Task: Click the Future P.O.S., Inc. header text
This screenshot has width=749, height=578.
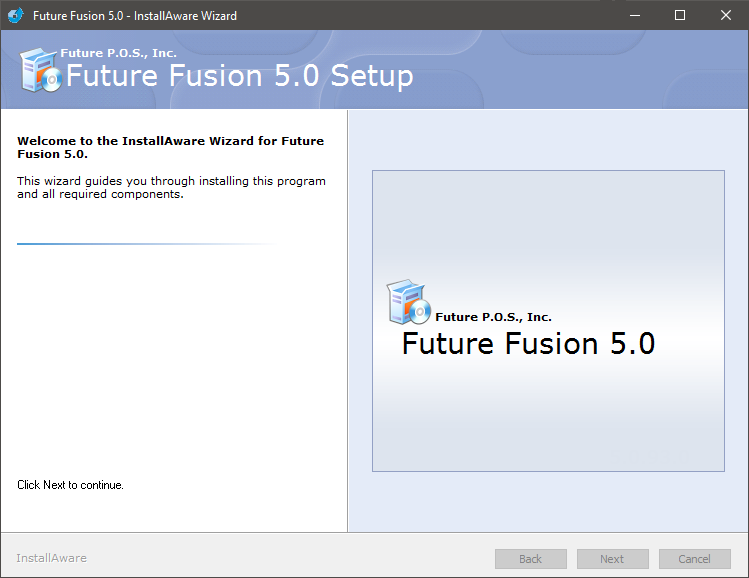Action: [118, 53]
